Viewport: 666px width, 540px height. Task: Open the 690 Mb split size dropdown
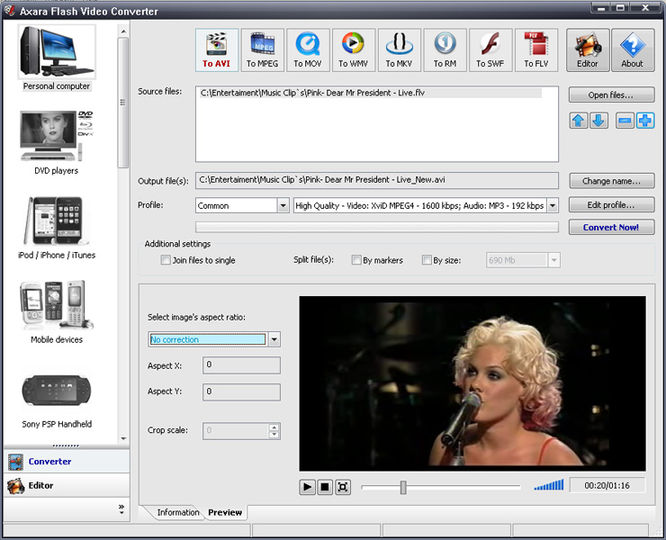click(x=554, y=260)
